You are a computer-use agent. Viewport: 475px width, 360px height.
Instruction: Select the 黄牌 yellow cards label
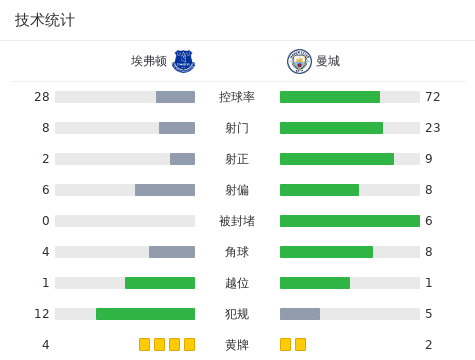coord(237,345)
